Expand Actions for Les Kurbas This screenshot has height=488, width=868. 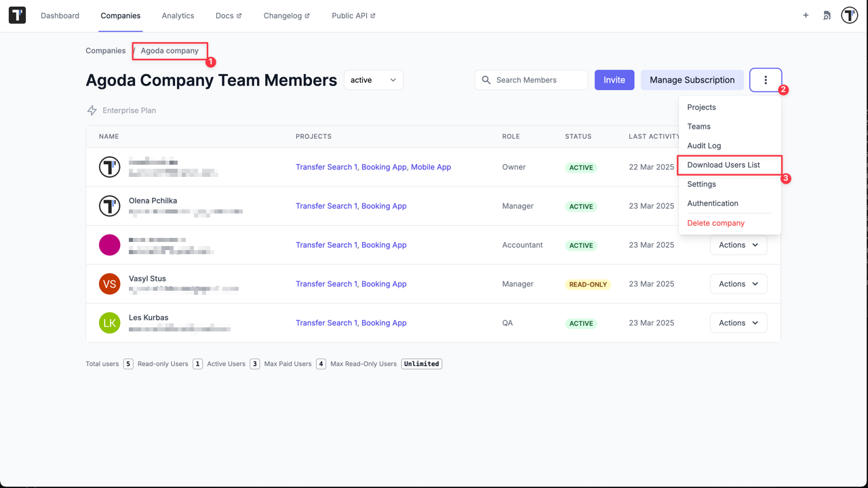738,323
